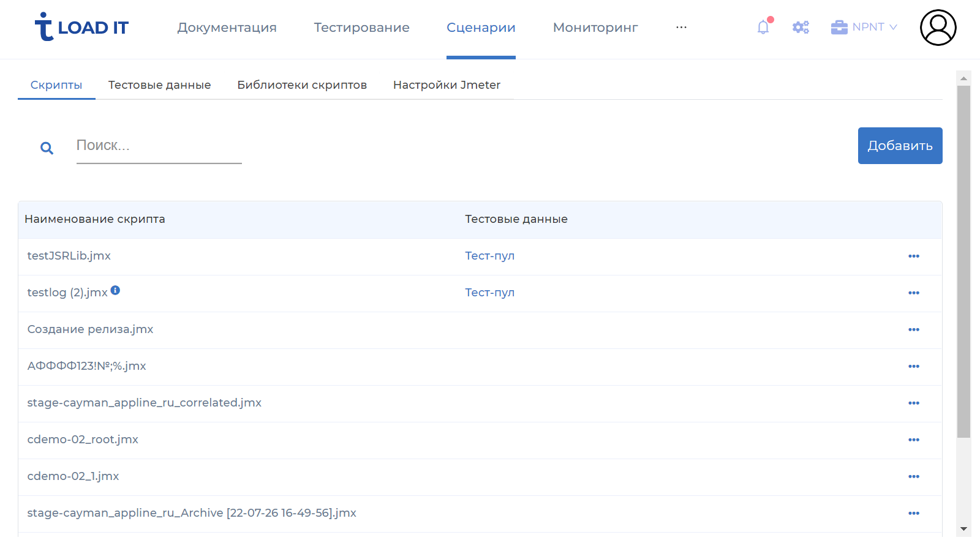980x551 pixels.
Task: Open the NPNT workspace dropdown
Action: coord(864,27)
